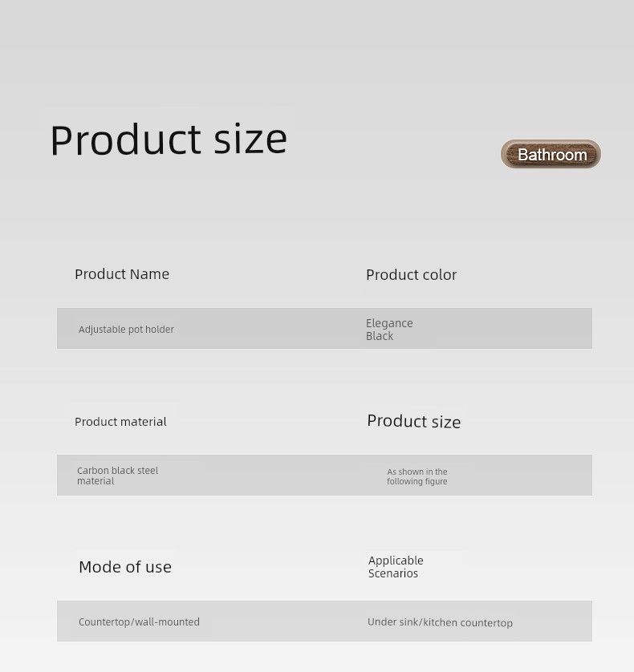634x672 pixels.
Task: Click the word Elegance in color row
Action: point(389,323)
